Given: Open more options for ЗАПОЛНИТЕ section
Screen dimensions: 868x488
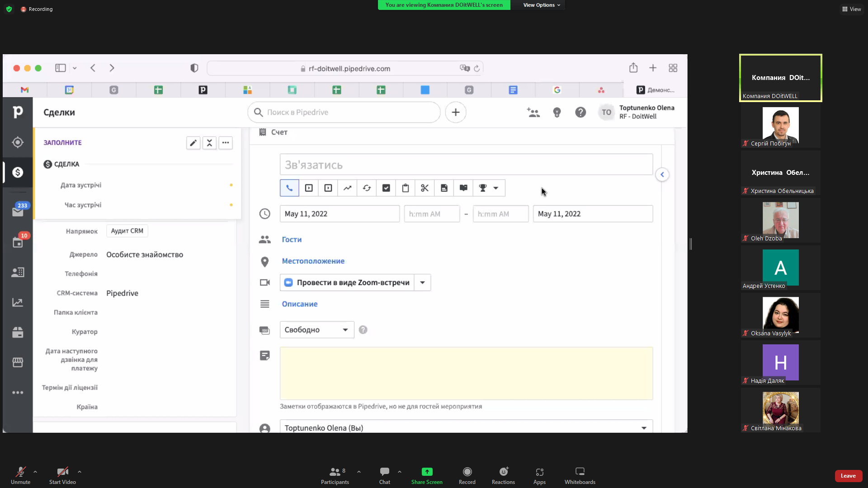Looking at the screenshot, I should click(226, 143).
